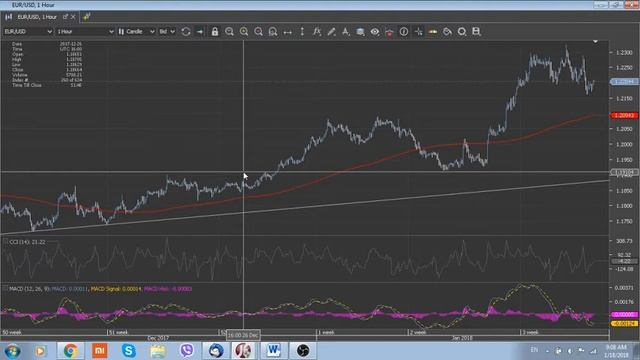This screenshot has height=360, width=640.
Task: Click the zoom to area magnifier icon
Action: [273, 31]
